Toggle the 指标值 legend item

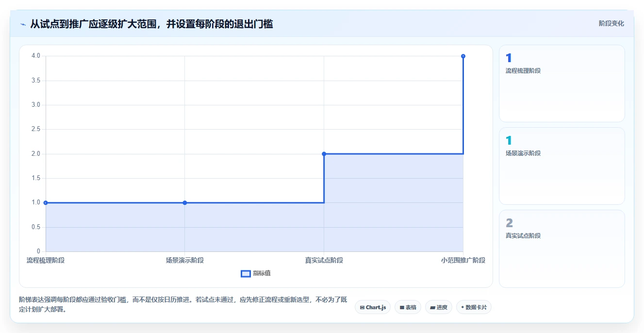(256, 273)
